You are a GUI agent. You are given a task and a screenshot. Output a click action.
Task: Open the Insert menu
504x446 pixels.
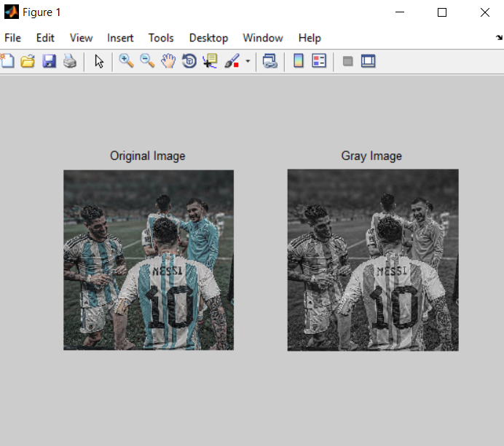pos(120,38)
